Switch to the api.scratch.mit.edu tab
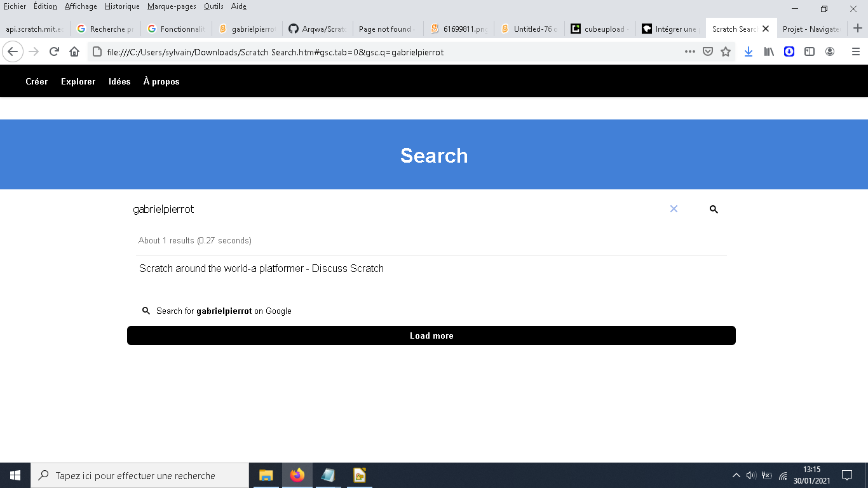868x488 pixels. (x=35, y=29)
